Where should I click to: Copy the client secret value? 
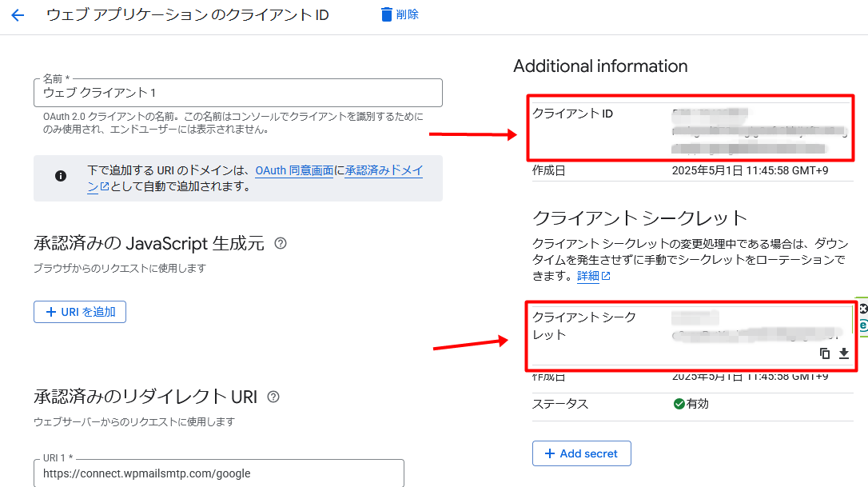[823, 353]
